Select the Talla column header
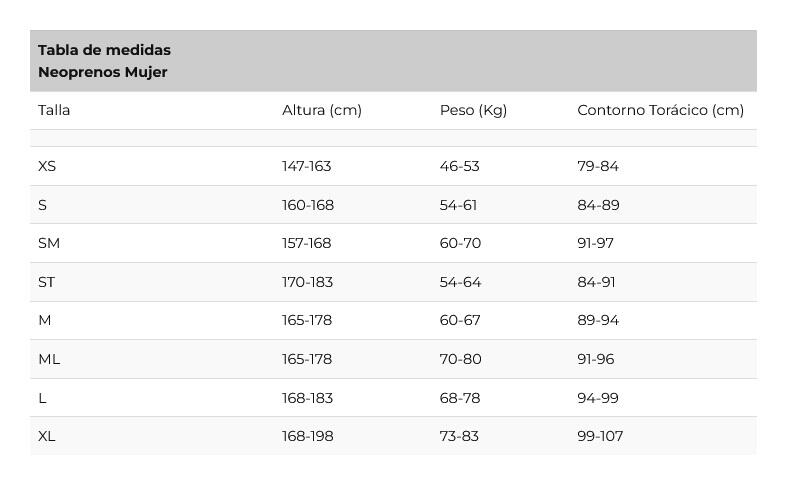787x487 pixels. click(54, 110)
